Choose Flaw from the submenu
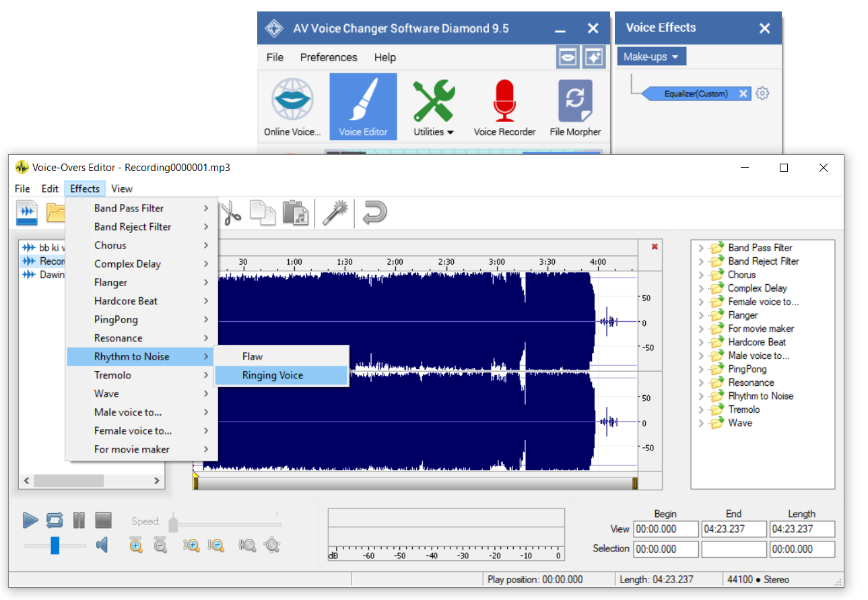868x600 pixels. (x=281, y=356)
